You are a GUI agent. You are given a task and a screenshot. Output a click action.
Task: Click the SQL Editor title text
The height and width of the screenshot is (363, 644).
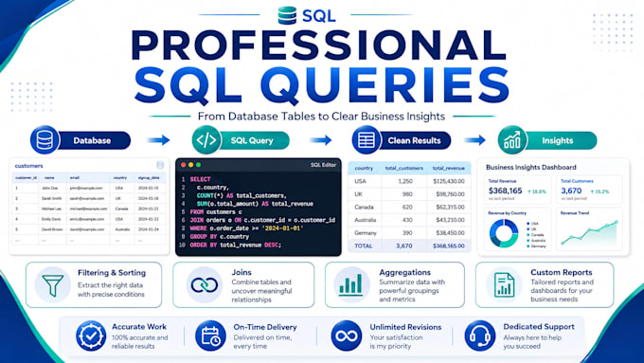(323, 165)
